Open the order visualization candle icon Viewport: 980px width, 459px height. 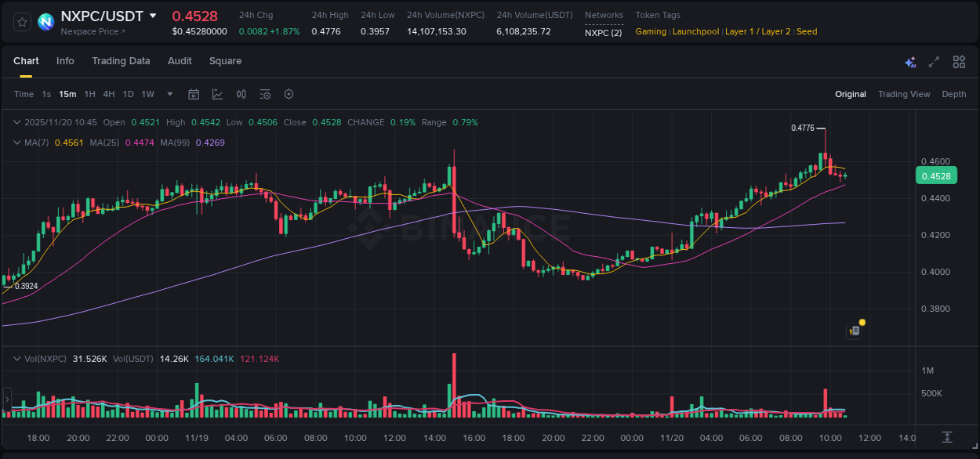[x=242, y=94]
